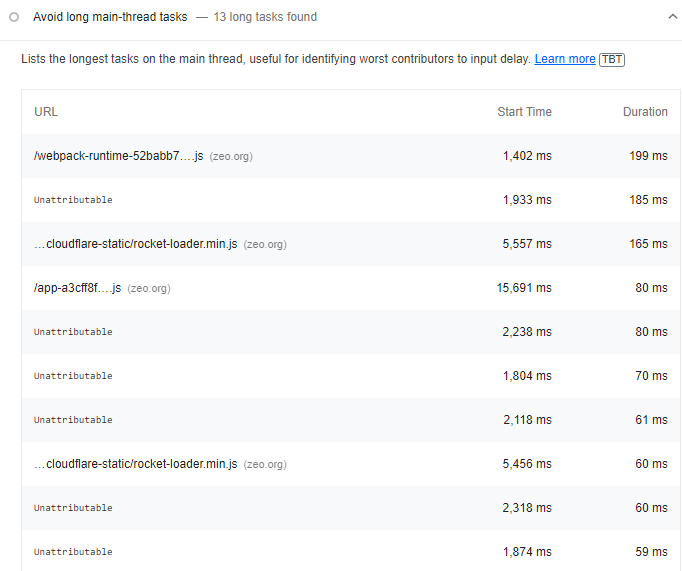Select the Start Time column header

tap(524, 112)
